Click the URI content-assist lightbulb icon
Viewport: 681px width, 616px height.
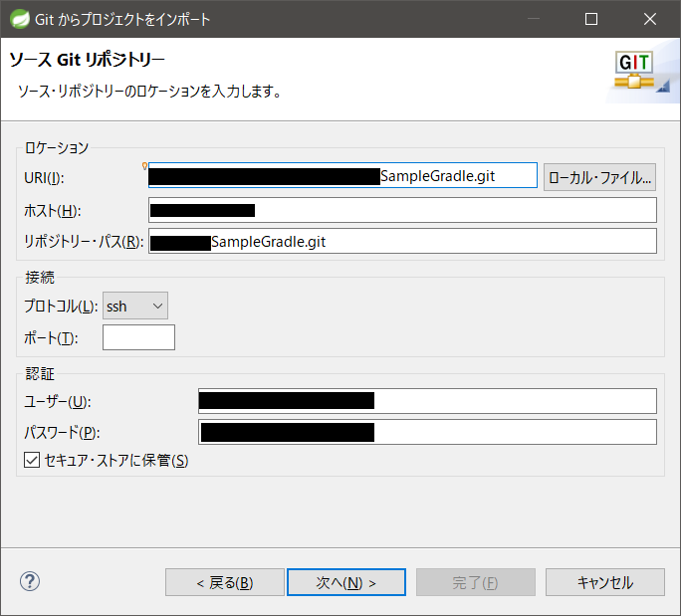[x=144, y=166]
